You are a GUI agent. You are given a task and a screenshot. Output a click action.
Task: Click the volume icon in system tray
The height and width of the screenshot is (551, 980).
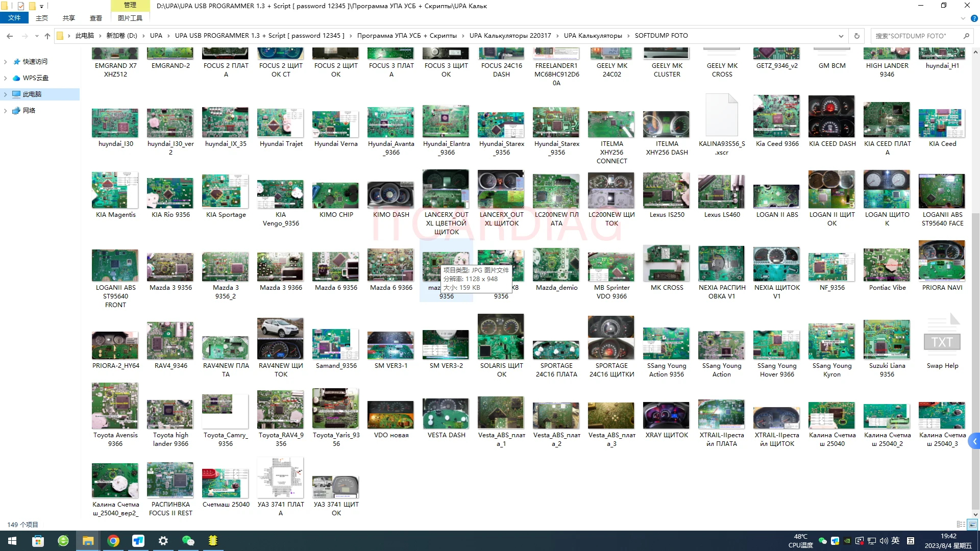[x=884, y=541]
